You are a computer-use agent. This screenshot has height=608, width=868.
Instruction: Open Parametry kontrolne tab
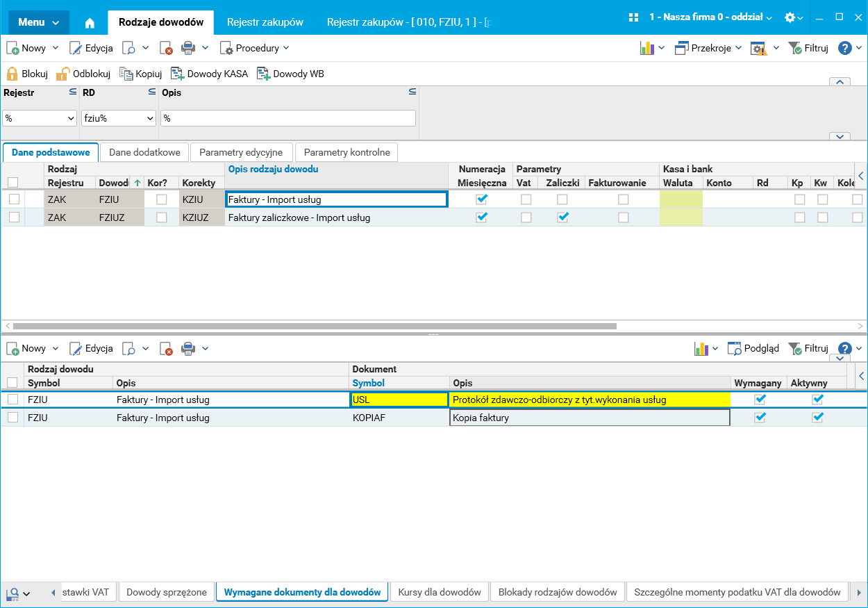click(x=347, y=152)
